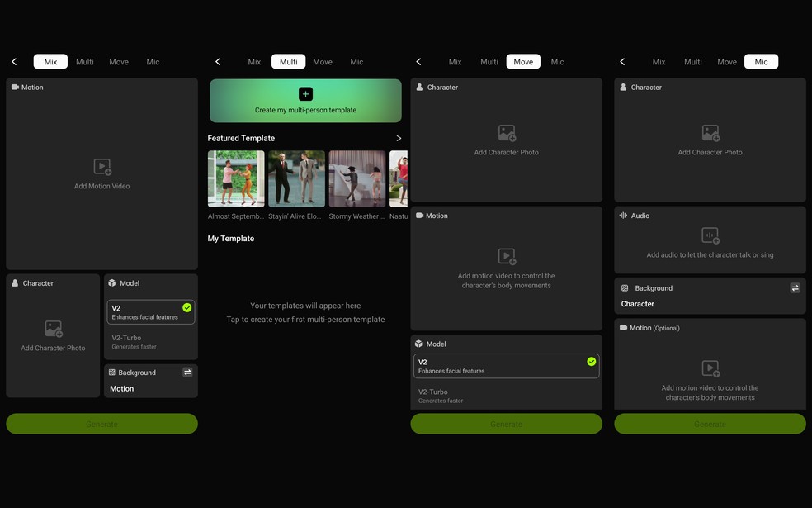Tap the add audio icon in Mic screen
Image resolution: width=812 pixels, height=508 pixels.
pyautogui.click(x=710, y=235)
